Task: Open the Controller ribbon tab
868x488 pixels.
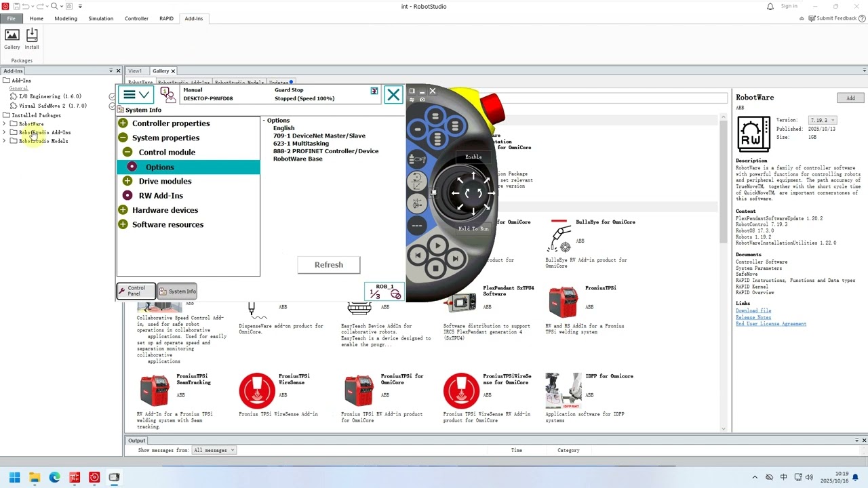Action: tap(136, 18)
